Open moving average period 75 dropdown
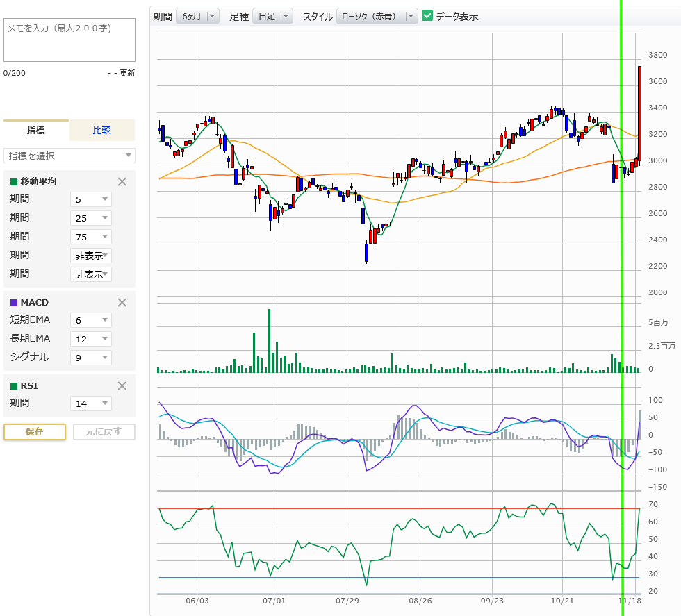 (91, 237)
